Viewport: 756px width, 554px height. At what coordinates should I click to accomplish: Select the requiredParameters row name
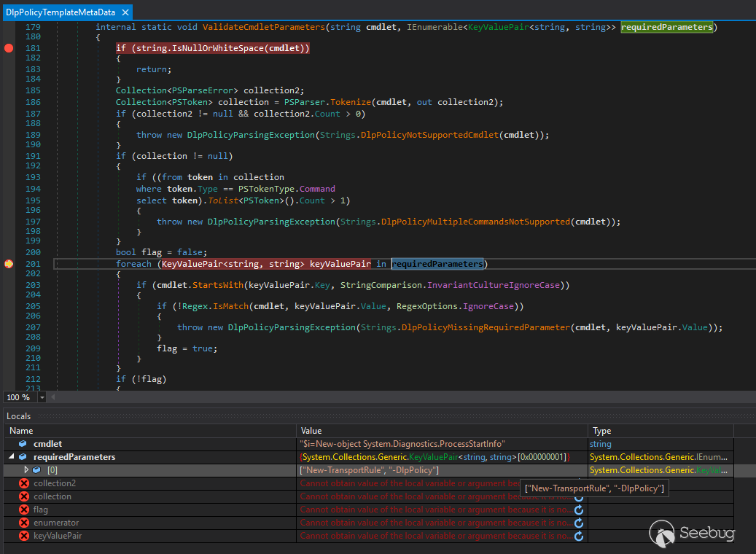pos(74,456)
